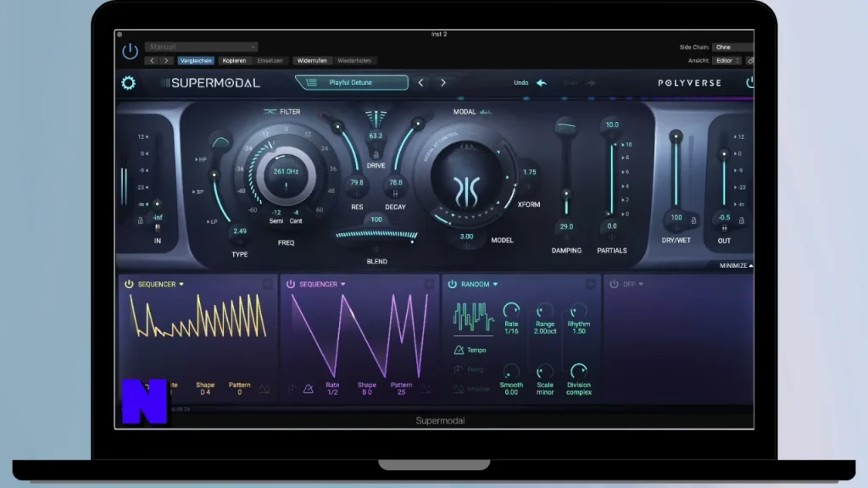Click the link icon near Ansicht
This screenshot has width=868, height=488.
click(x=750, y=61)
